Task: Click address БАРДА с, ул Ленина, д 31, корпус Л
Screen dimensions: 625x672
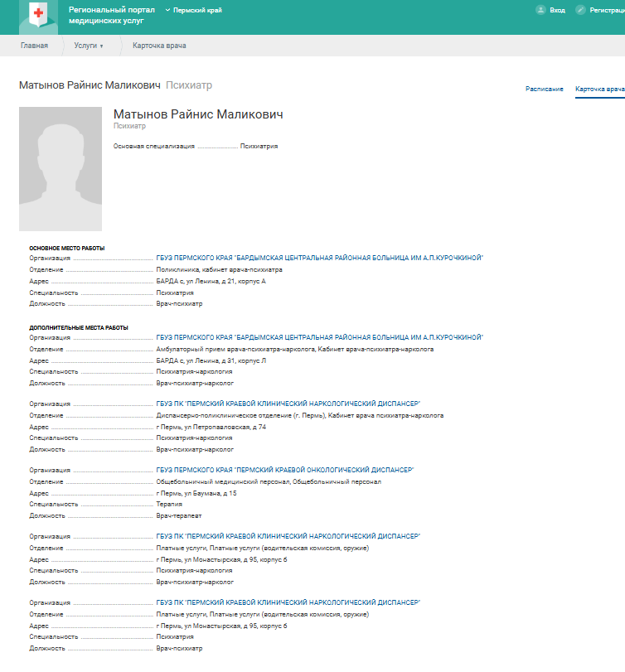Action: 211,360
